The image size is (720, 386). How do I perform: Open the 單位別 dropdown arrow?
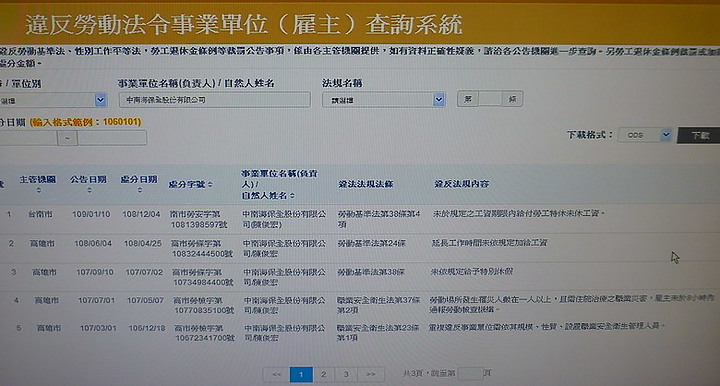click(101, 100)
